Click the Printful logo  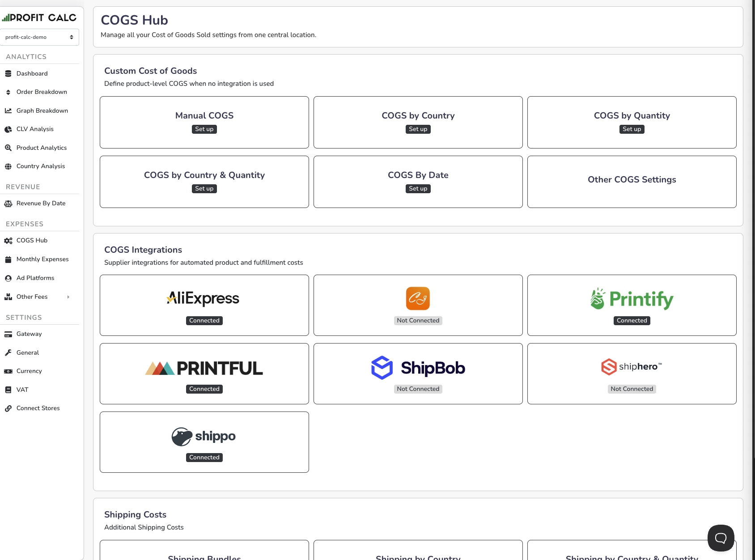204,368
